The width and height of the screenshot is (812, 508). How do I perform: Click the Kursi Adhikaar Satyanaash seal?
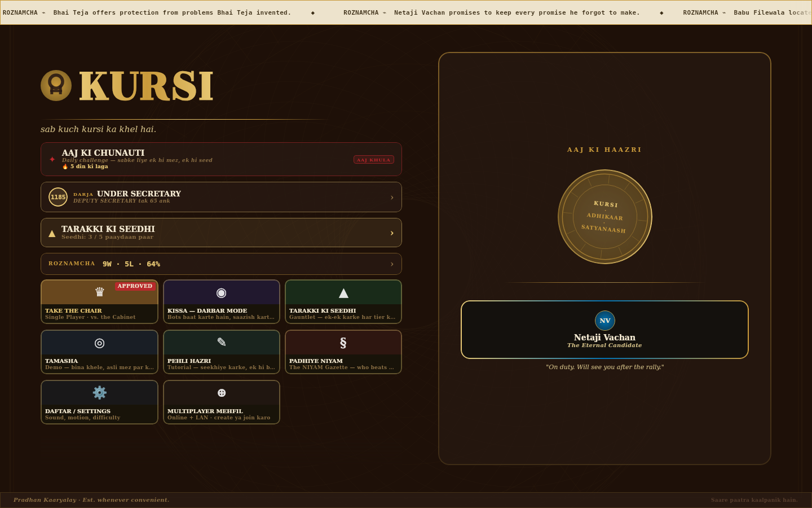point(605,217)
